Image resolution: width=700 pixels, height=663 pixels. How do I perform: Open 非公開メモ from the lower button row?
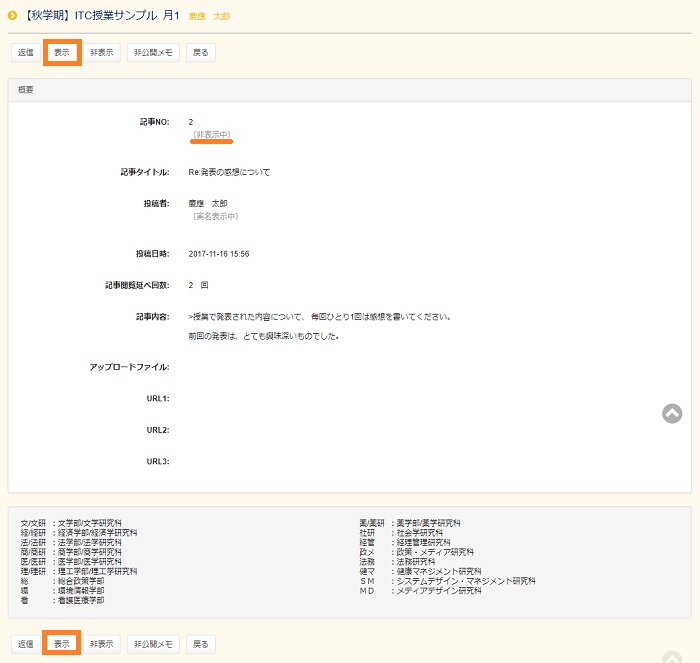[x=153, y=644]
